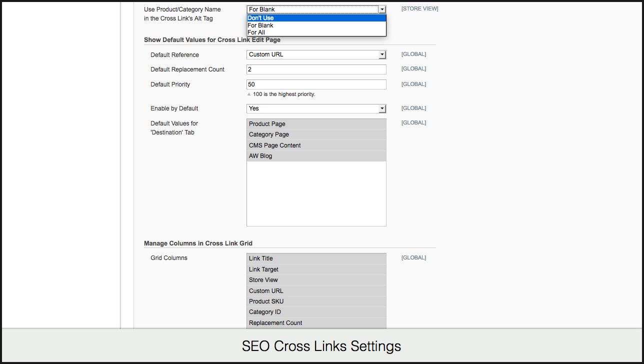Select AW Blog in Destination list
The image size is (644, 364).
(316, 156)
